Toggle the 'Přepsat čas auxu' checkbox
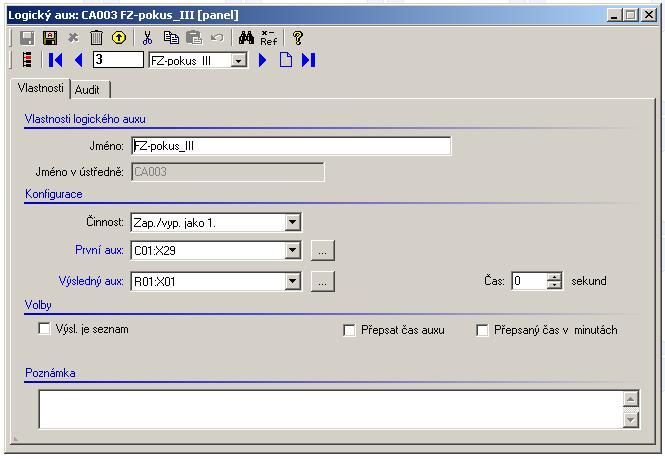Viewport: 665px width, 459px height. [x=349, y=330]
